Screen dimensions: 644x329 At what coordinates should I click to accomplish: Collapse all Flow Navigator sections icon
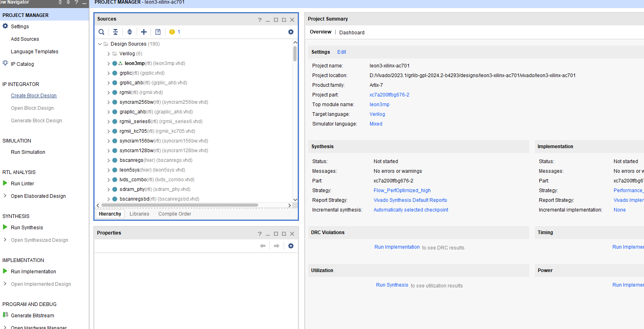coord(60,2)
